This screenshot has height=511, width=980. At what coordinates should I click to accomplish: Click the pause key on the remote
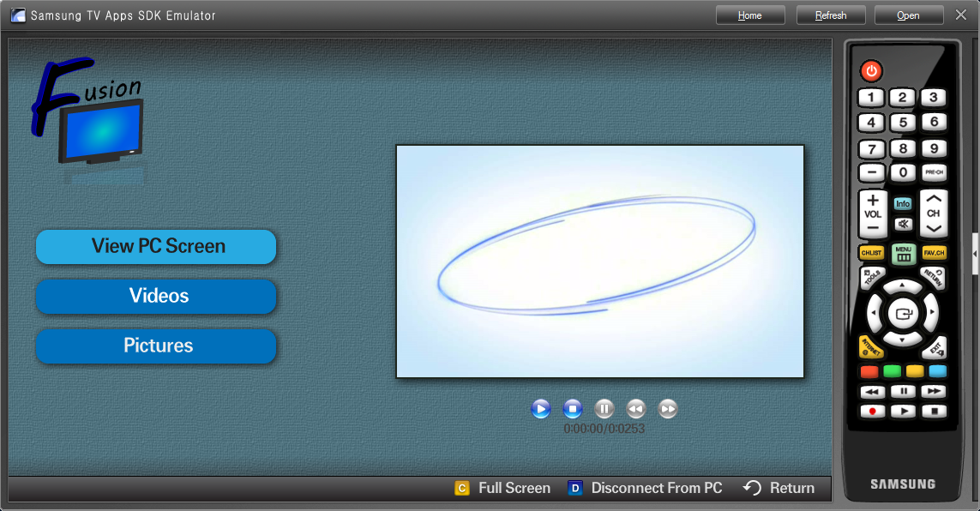(x=903, y=391)
